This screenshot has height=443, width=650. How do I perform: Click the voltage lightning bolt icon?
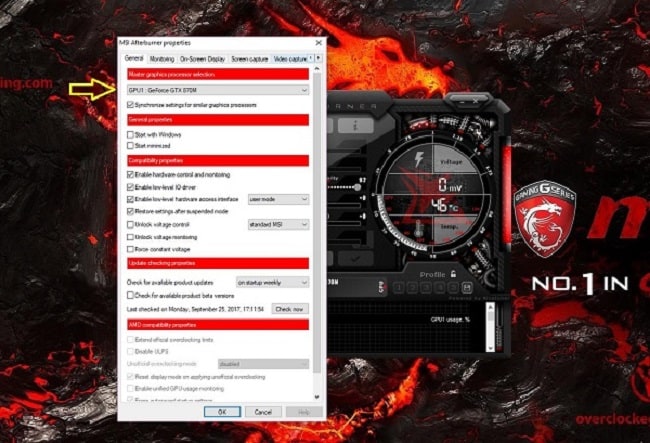(x=419, y=160)
